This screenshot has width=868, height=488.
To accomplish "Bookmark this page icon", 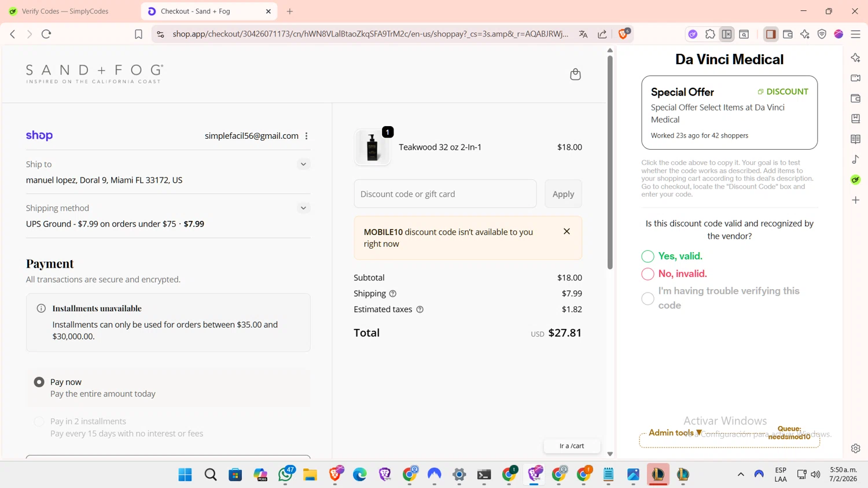I will (x=138, y=34).
